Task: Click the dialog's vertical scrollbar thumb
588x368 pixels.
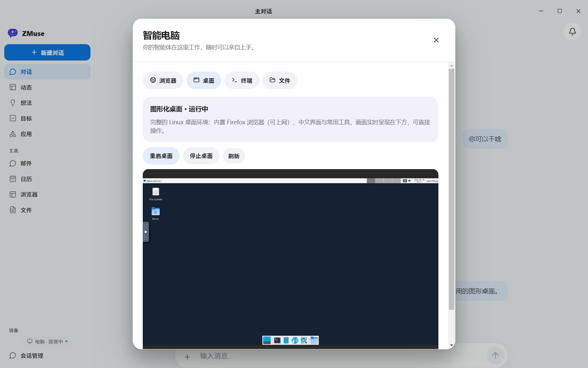Action: tap(451, 189)
